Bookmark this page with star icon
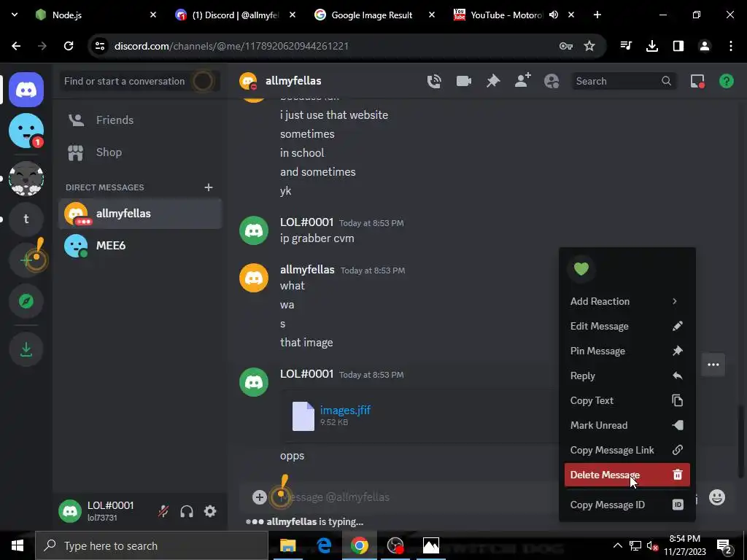This screenshot has width=747, height=560. click(x=589, y=46)
